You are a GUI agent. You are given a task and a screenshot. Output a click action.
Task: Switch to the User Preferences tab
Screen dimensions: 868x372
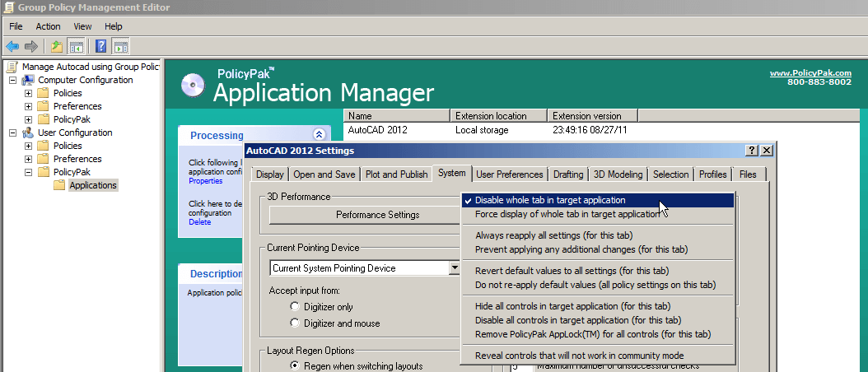coord(510,174)
